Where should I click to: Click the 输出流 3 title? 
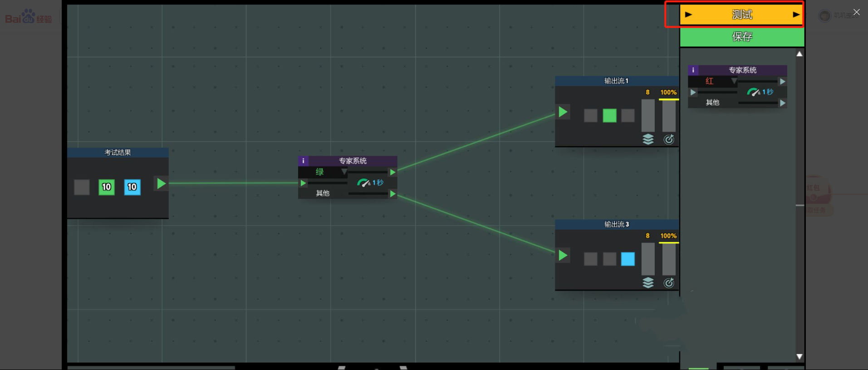[x=616, y=224]
